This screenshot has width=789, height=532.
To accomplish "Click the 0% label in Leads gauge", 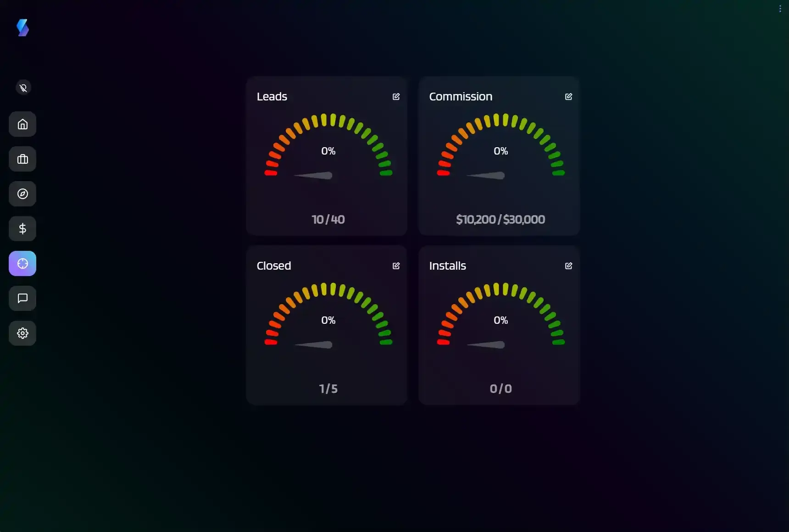I will (x=328, y=151).
